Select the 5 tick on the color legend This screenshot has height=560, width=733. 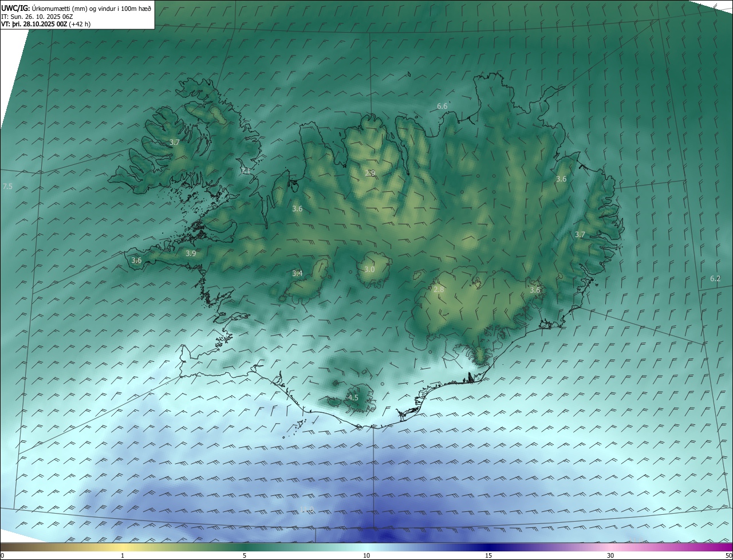pyautogui.click(x=245, y=555)
